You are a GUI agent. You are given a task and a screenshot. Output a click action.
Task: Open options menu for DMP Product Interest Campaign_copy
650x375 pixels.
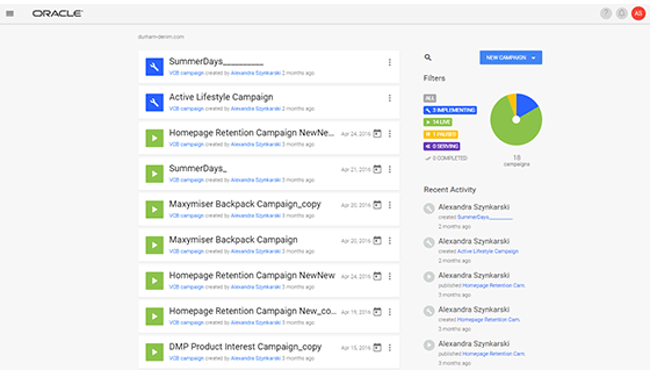click(389, 347)
